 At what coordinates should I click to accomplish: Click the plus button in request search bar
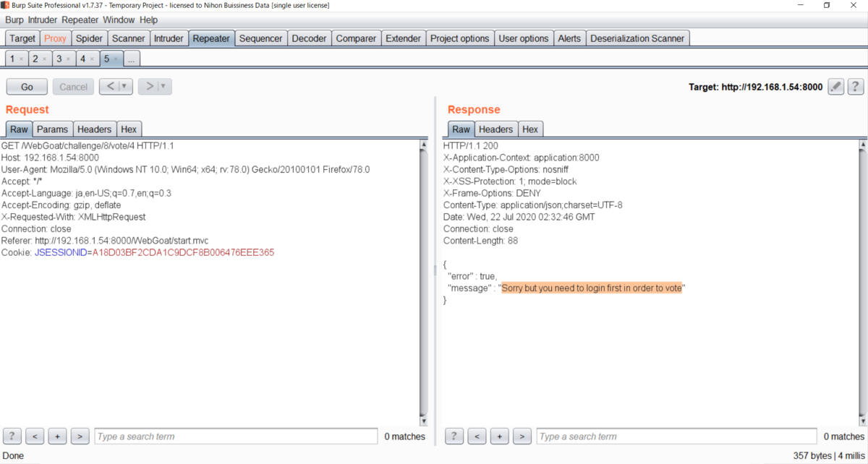coord(58,437)
